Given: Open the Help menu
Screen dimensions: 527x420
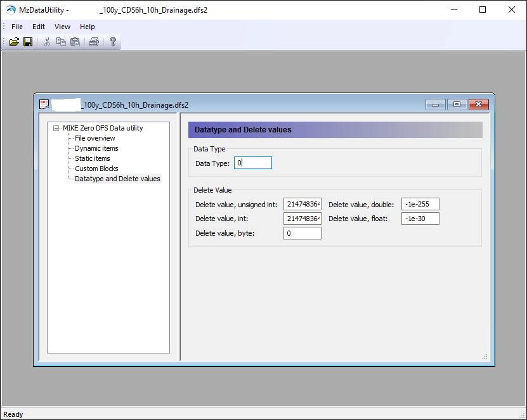Looking at the screenshot, I should pyautogui.click(x=88, y=27).
